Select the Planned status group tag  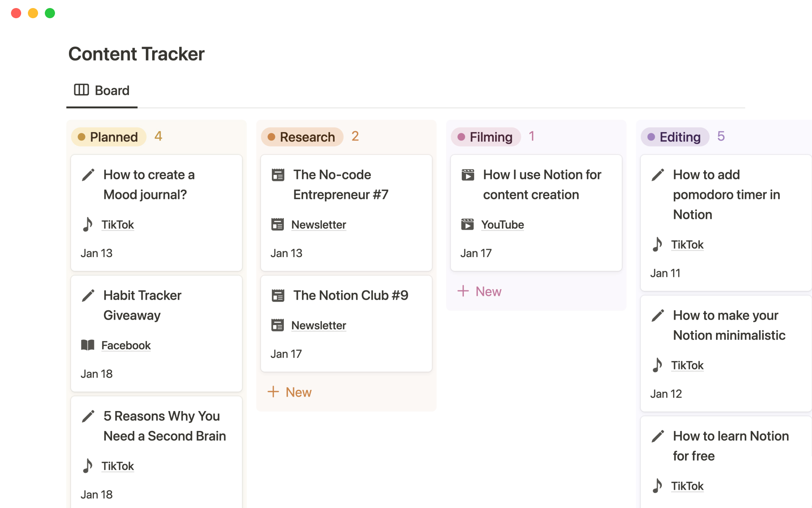point(109,137)
